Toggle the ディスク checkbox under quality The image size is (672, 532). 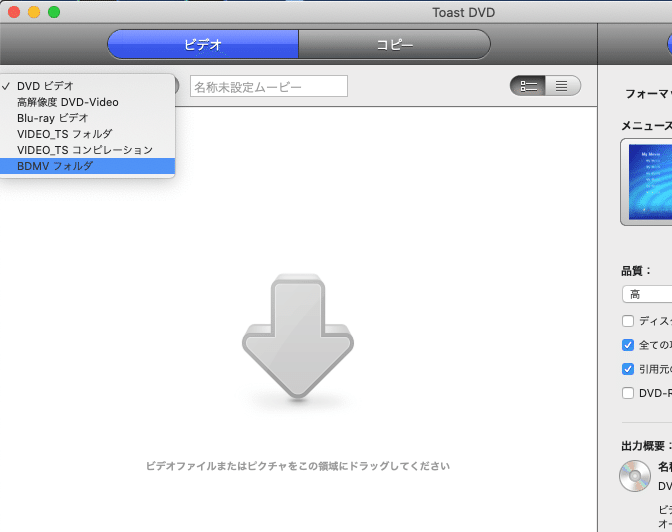628,321
